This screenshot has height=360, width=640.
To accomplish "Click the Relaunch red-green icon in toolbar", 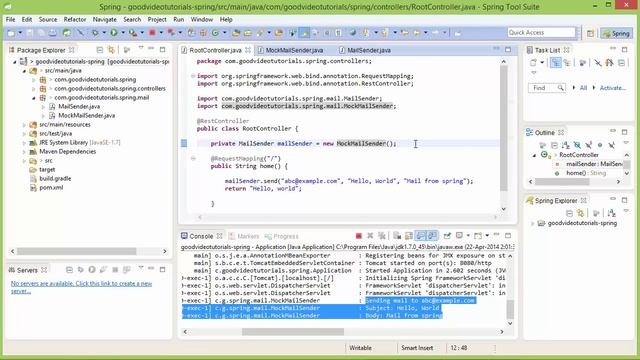I will coord(171,33).
